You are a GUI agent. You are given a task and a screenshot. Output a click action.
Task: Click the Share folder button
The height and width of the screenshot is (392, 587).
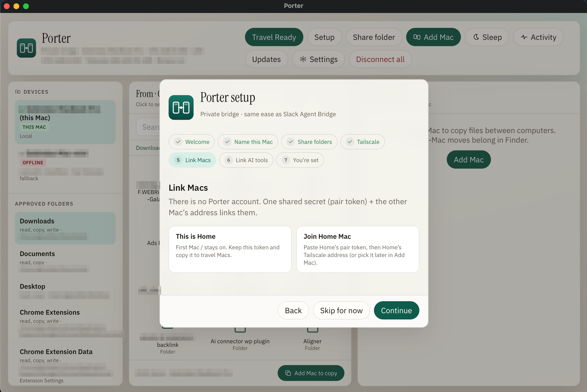pos(374,37)
